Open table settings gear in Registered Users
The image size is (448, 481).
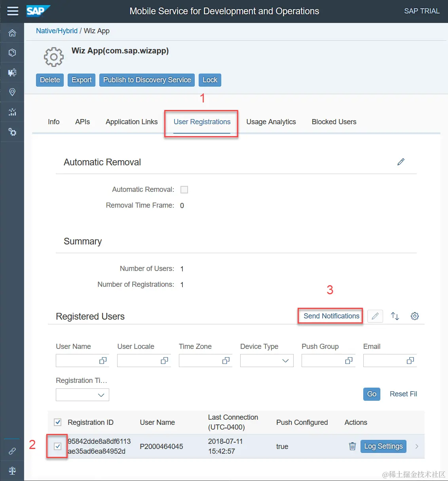pyautogui.click(x=415, y=316)
